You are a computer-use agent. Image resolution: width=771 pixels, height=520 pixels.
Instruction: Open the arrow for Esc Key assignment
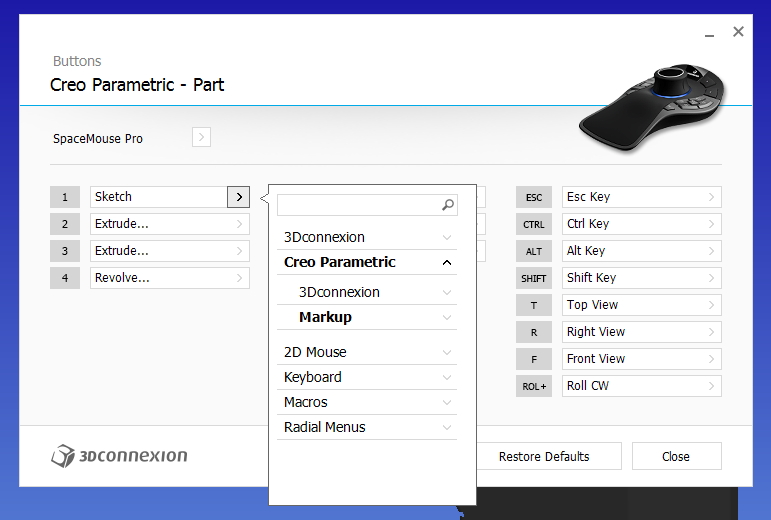(x=711, y=197)
